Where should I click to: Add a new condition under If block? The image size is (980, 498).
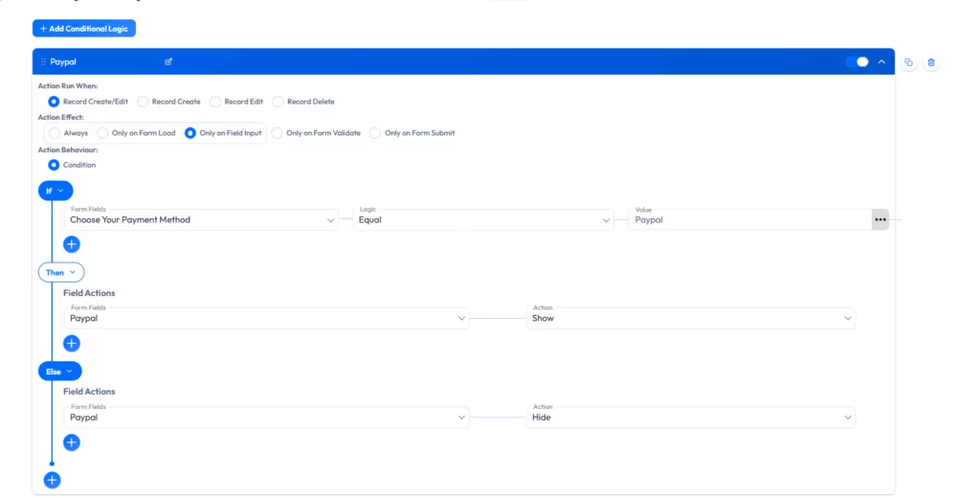72,244
